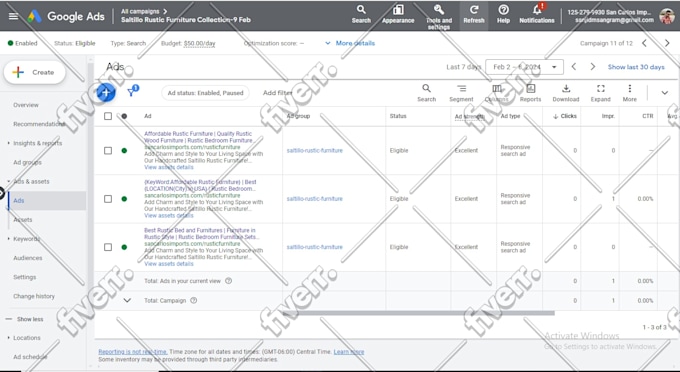Collapse the table toolbar chevron
680x372 pixels.
click(664, 92)
